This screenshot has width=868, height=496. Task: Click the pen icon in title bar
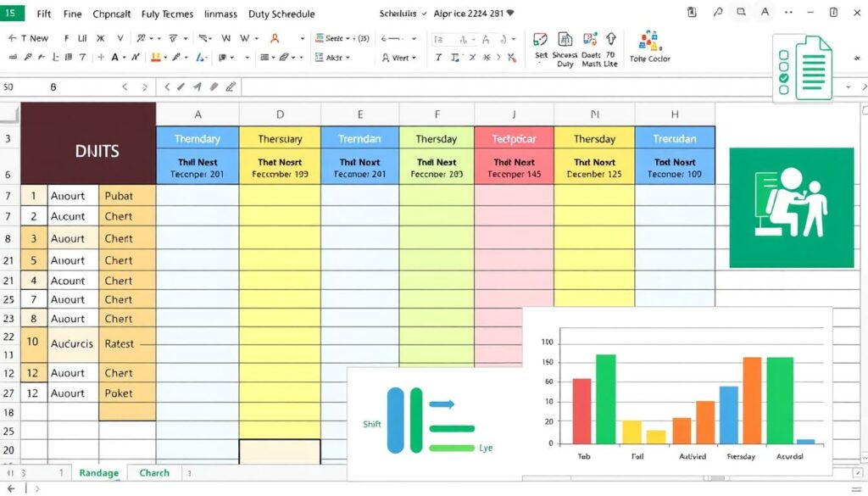click(x=718, y=12)
